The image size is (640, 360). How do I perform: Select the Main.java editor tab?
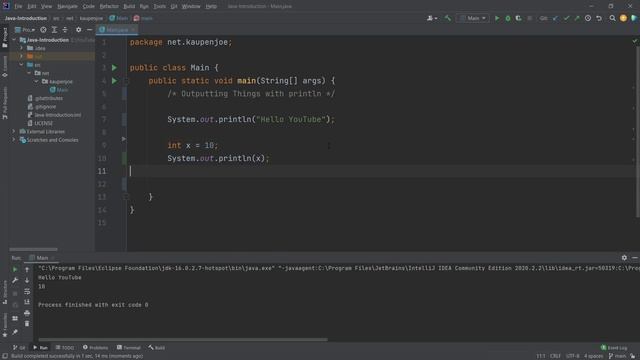click(x=117, y=30)
